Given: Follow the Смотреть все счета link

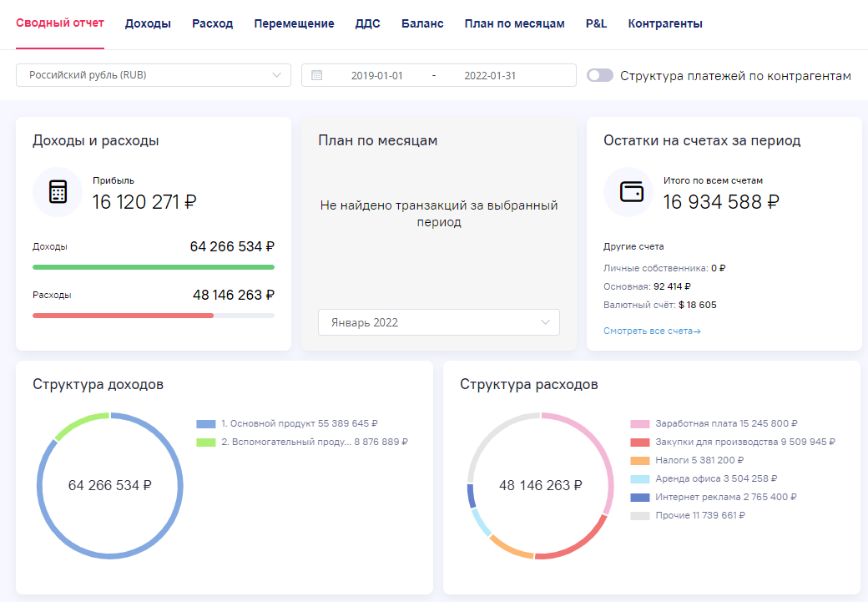Looking at the screenshot, I should click(651, 331).
